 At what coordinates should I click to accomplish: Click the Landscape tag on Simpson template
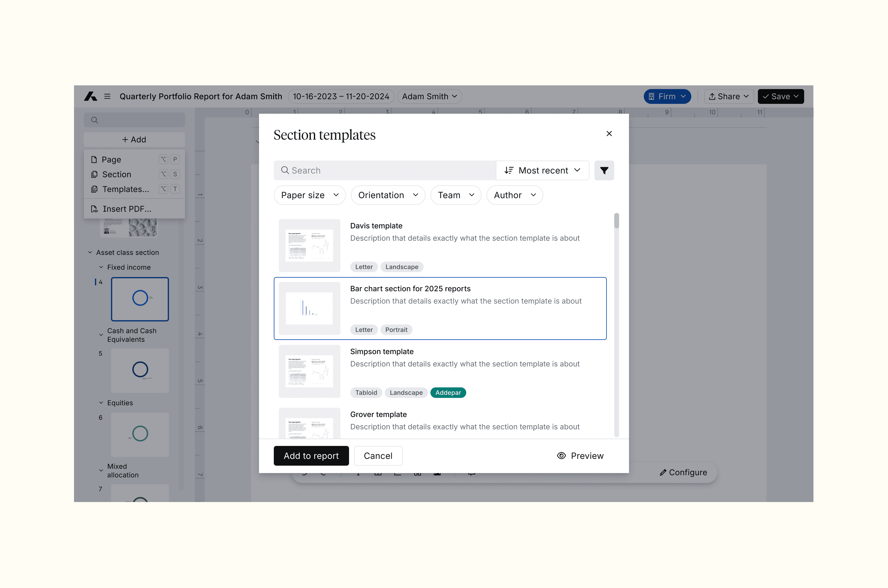coord(406,393)
